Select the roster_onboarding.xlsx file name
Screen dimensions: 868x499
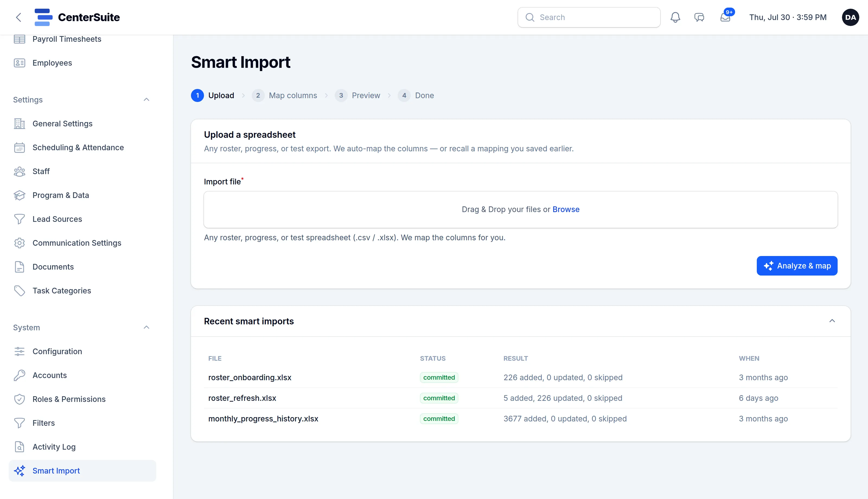[250, 378]
